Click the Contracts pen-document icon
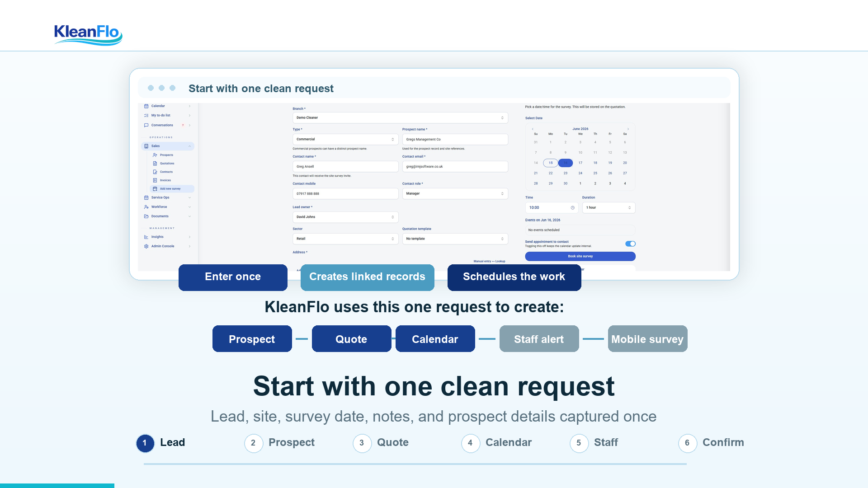Image resolution: width=868 pixels, height=488 pixels. (155, 172)
